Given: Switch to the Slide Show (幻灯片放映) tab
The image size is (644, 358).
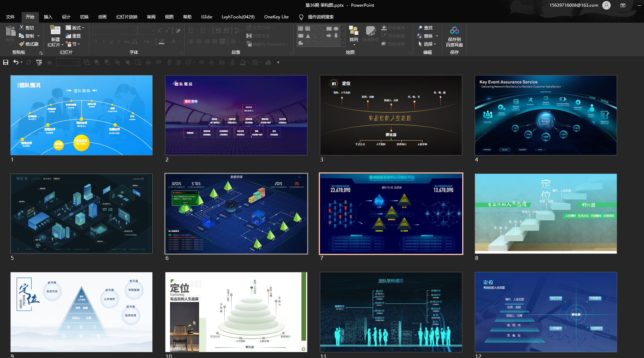Looking at the screenshot, I should tap(126, 17).
